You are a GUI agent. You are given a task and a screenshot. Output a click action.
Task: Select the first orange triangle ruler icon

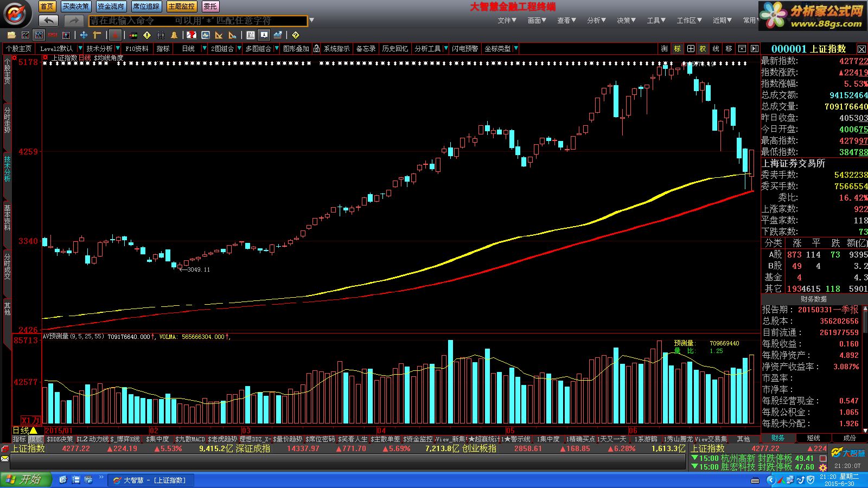[x=219, y=35]
